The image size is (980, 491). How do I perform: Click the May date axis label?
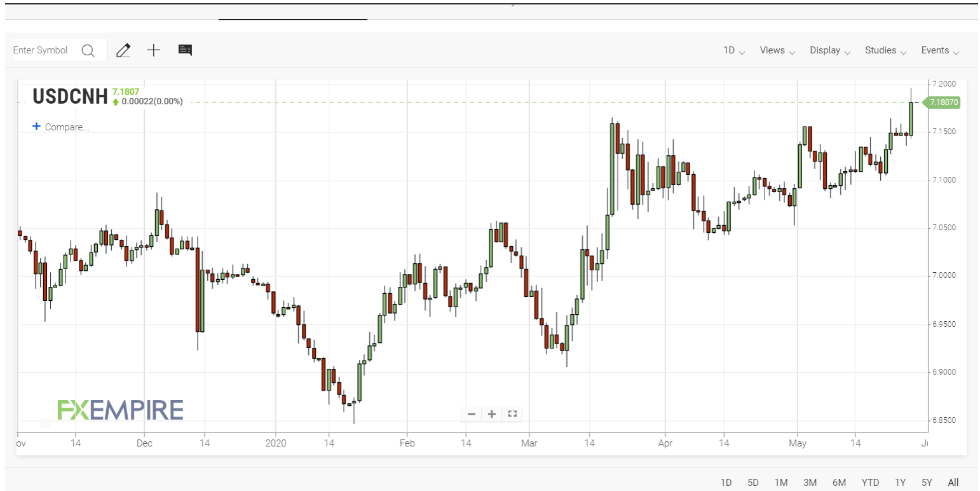click(x=797, y=443)
